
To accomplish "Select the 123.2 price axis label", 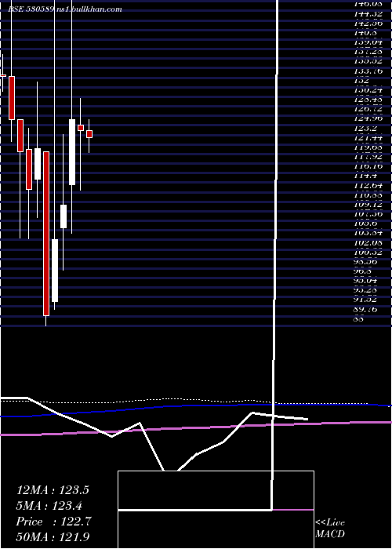I will click(x=365, y=129).
